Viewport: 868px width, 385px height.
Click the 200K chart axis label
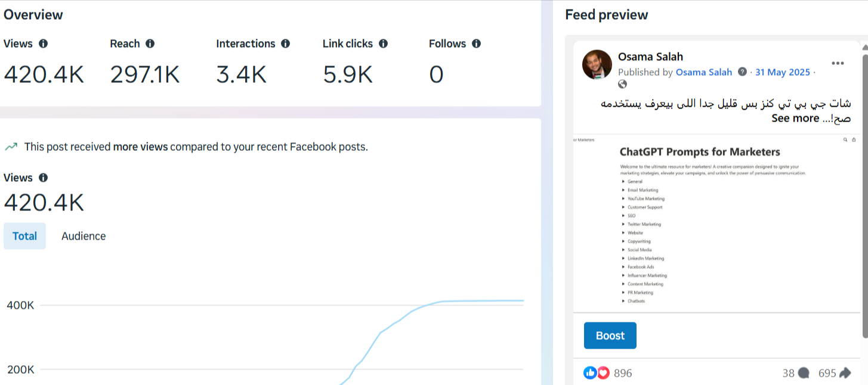21,370
